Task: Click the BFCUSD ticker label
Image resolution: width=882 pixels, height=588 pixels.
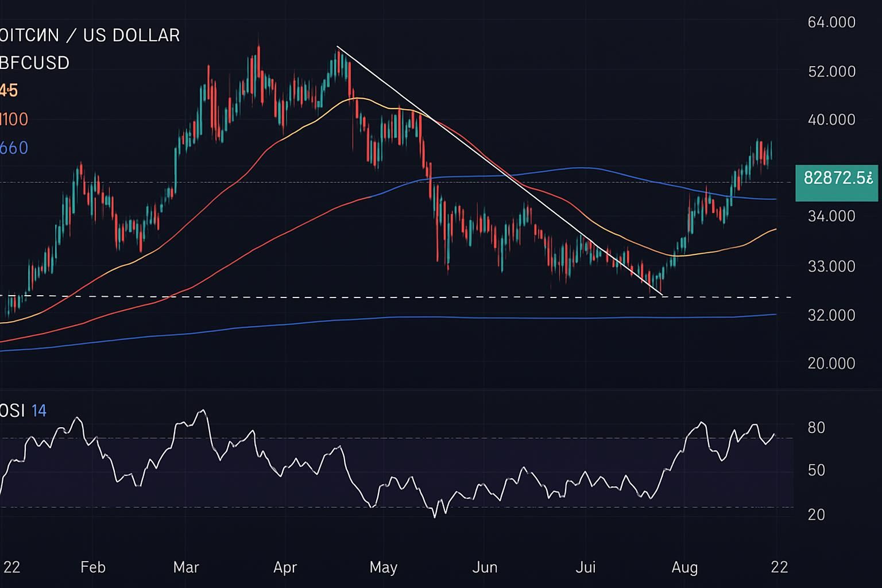Action: click(x=34, y=63)
